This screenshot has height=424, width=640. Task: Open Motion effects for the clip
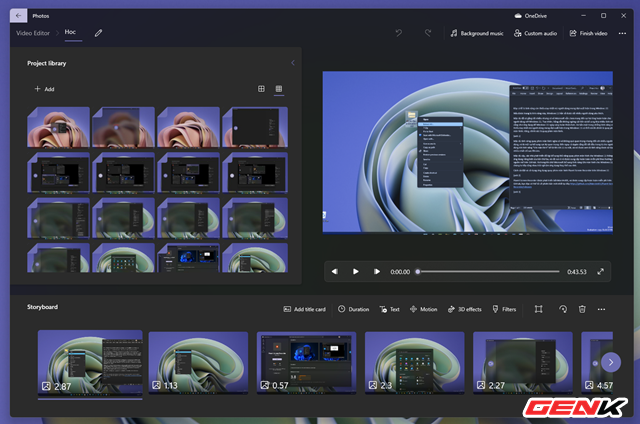[x=423, y=309]
